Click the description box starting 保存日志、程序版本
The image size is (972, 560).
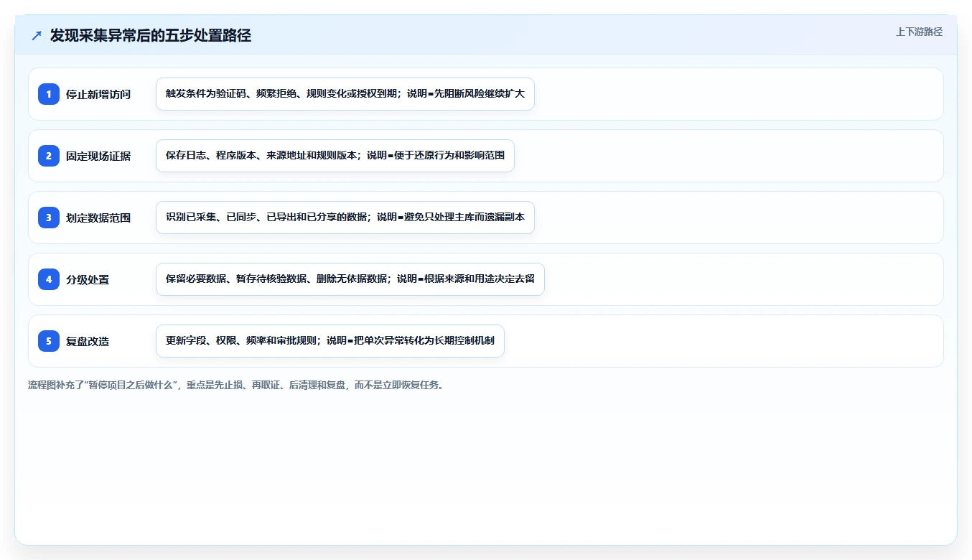335,156
